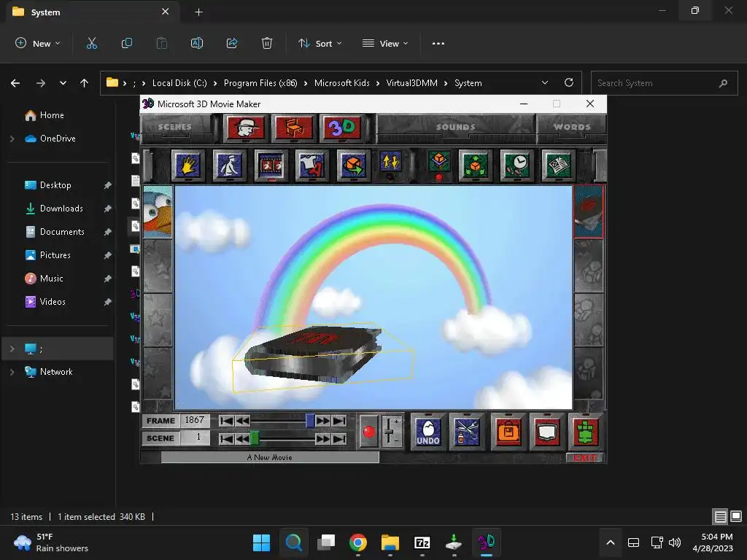Open the Prop browser with chair icon
Viewport: 747px width, 560px height.
(294, 128)
